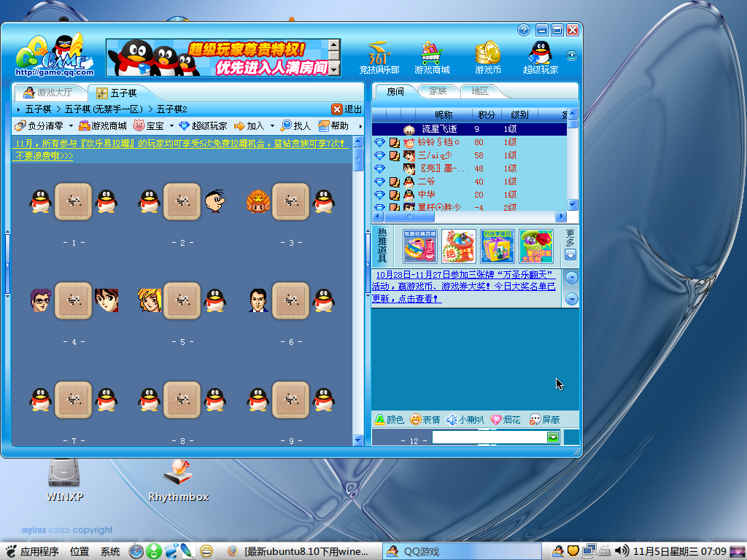Click the header arrow beside 超级玩家
The width and height of the screenshot is (747, 560).
pyautogui.click(x=571, y=55)
